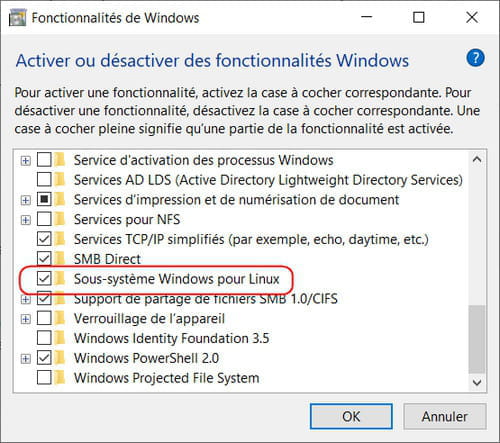The width and height of the screenshot is (500, 443).
Task: Select Windows Projected File System label
Action: pos(166,378)
